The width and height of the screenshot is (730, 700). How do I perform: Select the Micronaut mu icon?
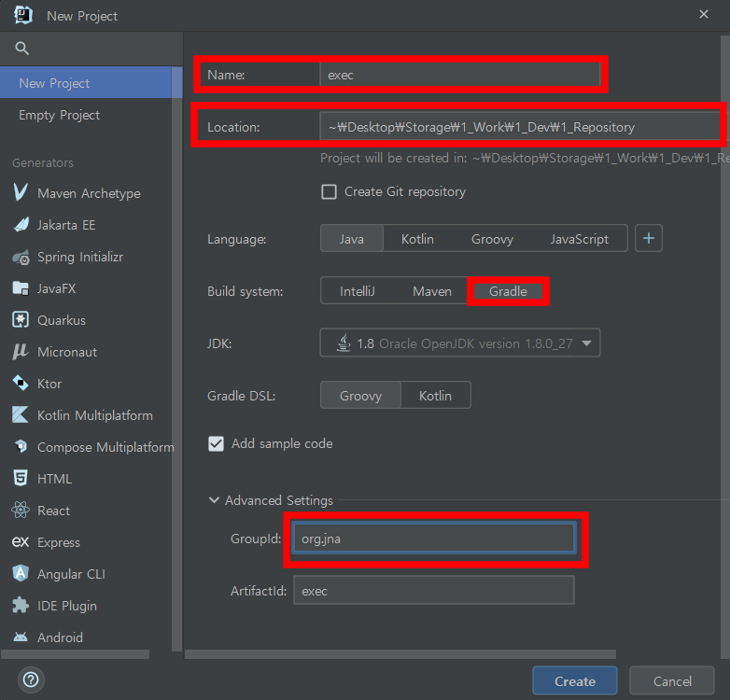pos(21,352)
